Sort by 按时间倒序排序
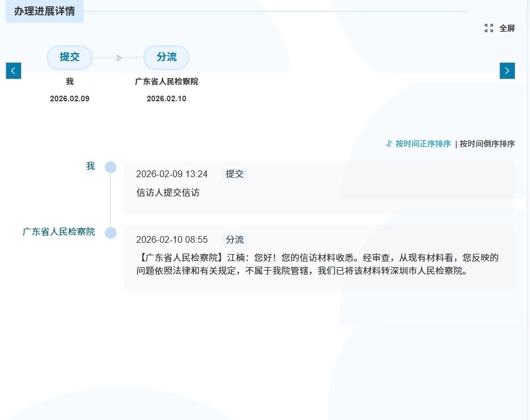The image size is (530, 420). 487,144
